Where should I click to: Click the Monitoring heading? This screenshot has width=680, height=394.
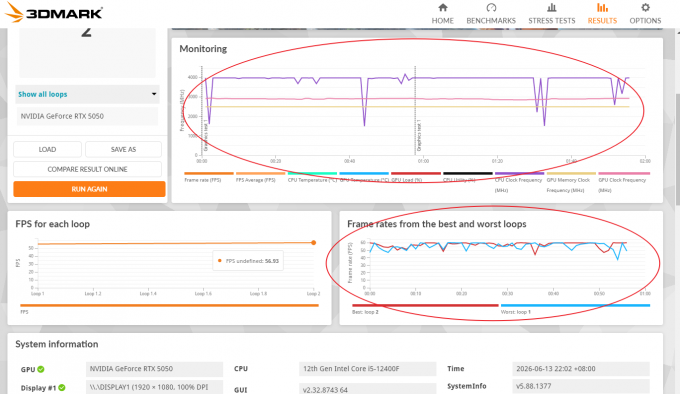pos(203,49)
